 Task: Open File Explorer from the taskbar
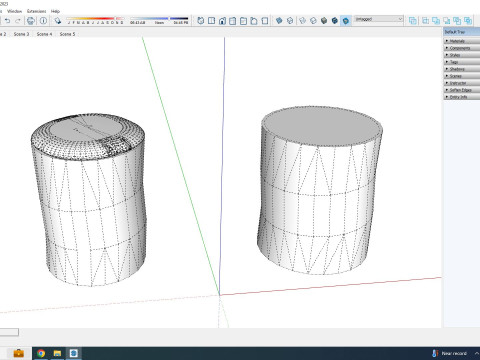click(x=57, y=353)
